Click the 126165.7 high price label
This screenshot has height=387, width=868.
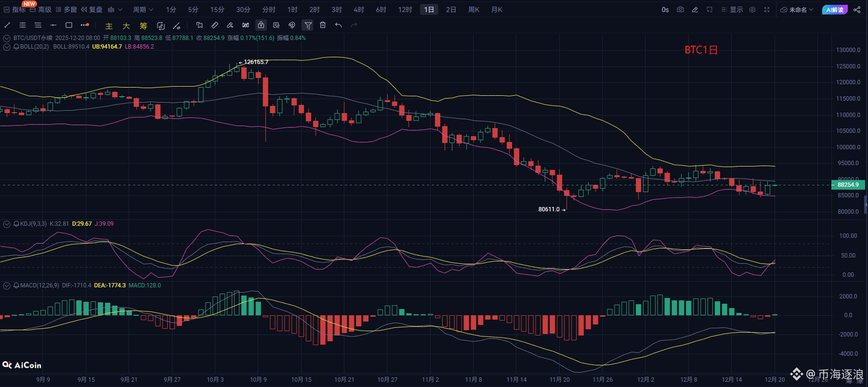[256, 62]
